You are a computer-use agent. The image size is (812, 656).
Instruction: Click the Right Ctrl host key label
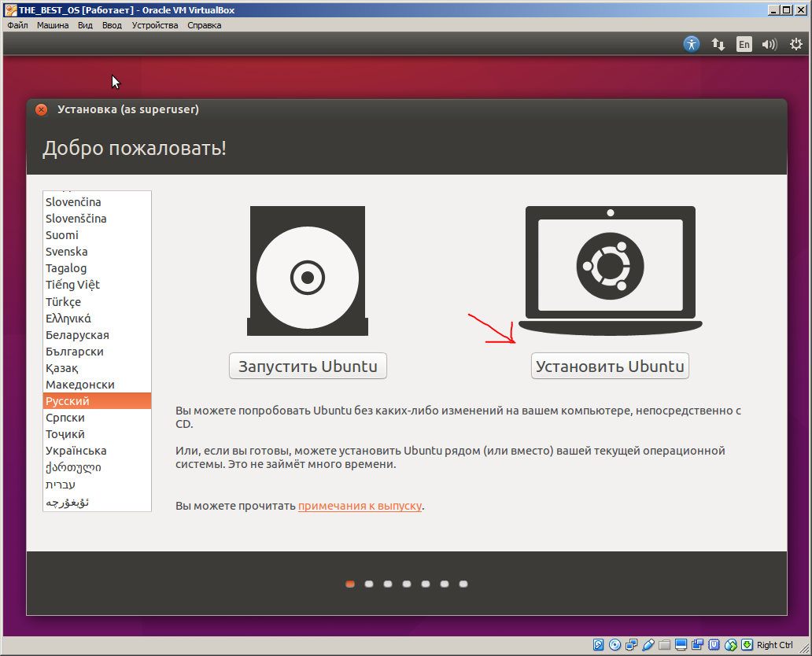[x=774, y=645]
